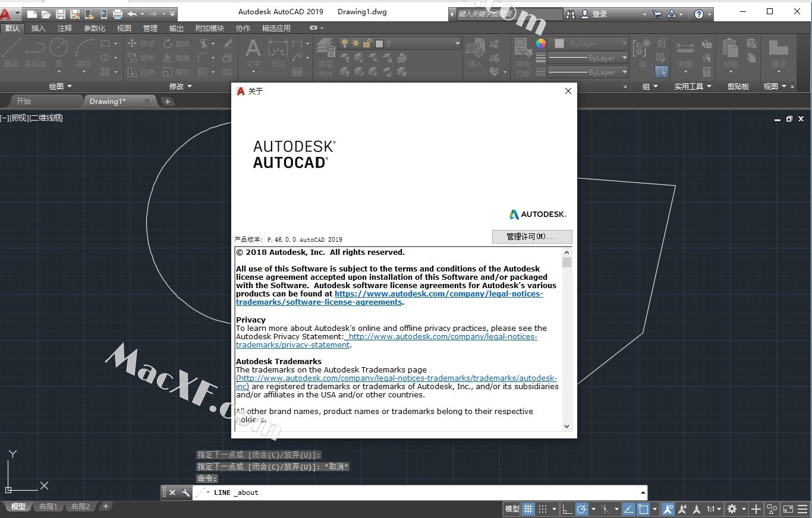Toggle object snap tracking in status bar
Screen dimensions: 812x518
click(x=628, y=509)
